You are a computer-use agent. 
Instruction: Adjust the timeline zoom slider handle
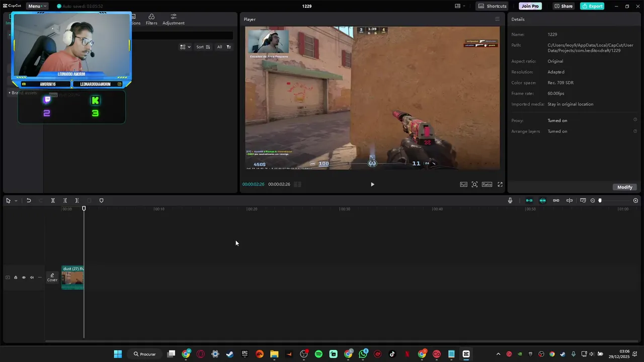pos(600,201)
